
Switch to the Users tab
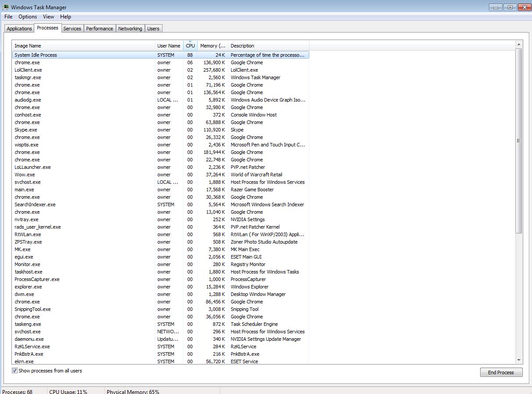153,29
